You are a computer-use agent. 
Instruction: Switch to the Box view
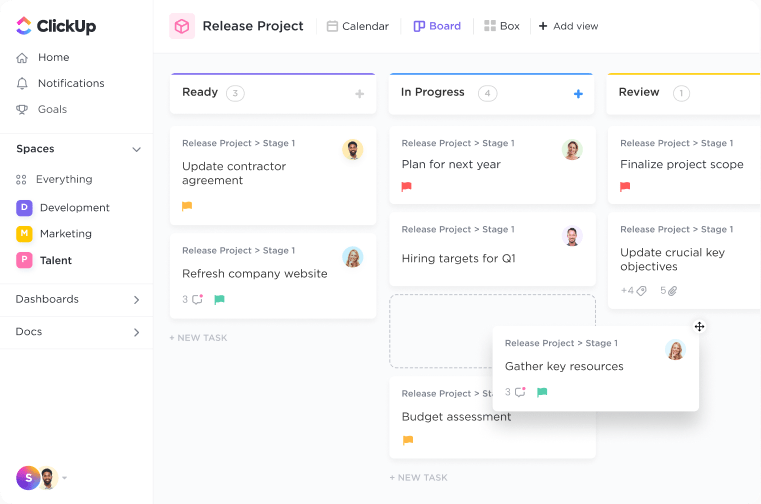[x=502, y=26]
